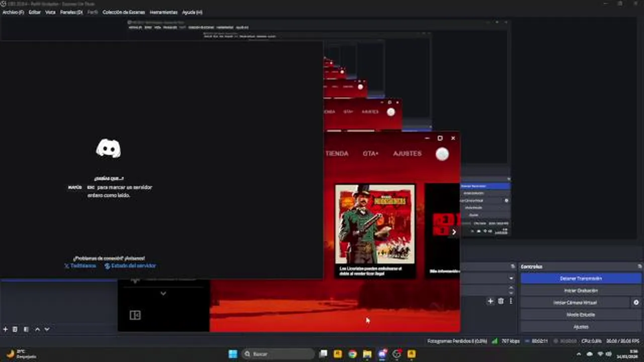
Task: Open File Explorer from taskbar
Action: [367, 354]
